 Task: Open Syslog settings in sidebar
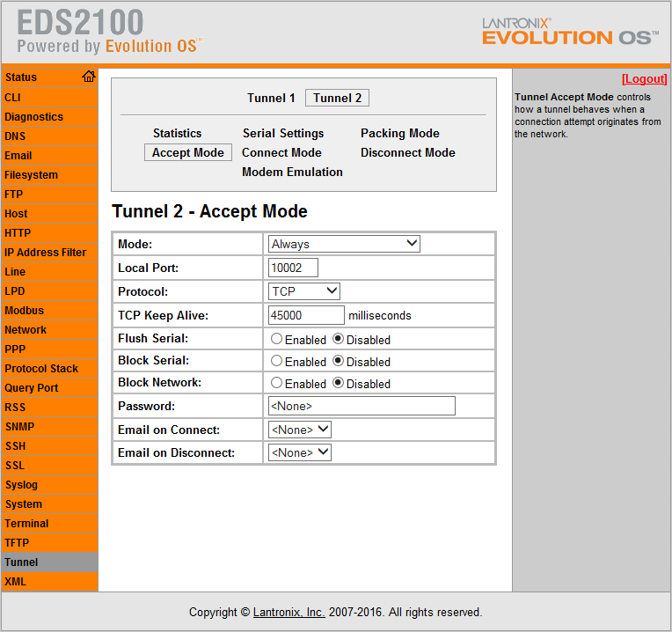coord(50,484)
